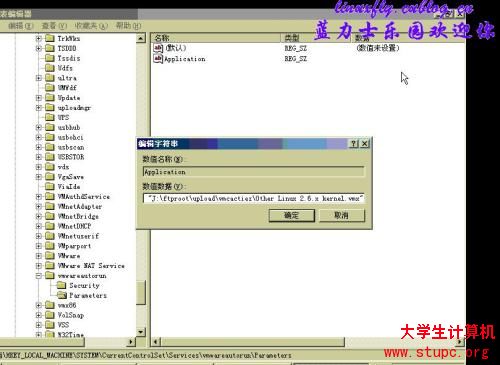500x365 pixels.
Task: Collapse the vmwareautorun tree node
Action: (39, 276)
